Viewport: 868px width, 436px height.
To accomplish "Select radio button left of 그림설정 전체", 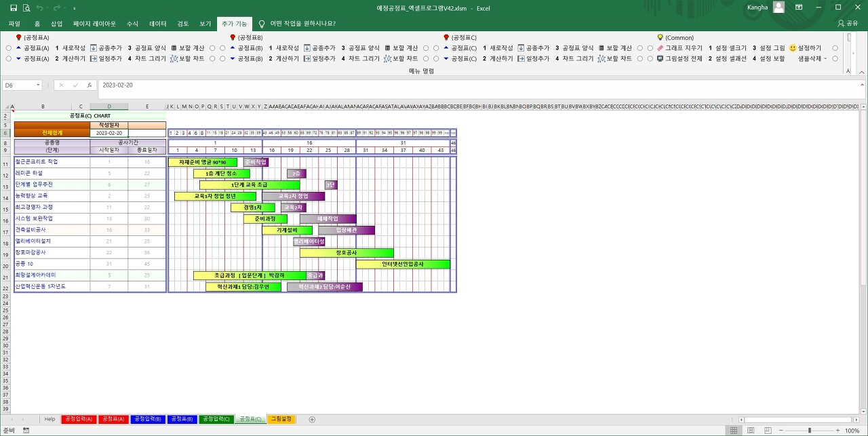I will (x=650, y=59).
